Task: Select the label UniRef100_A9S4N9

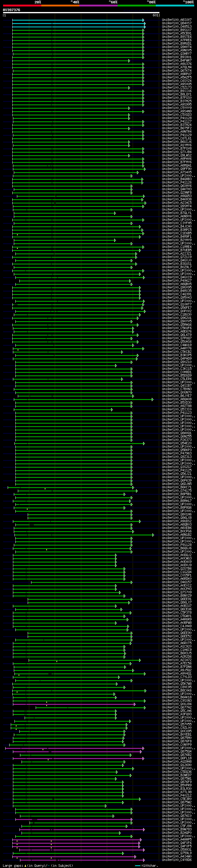Action: pos(177,111)
